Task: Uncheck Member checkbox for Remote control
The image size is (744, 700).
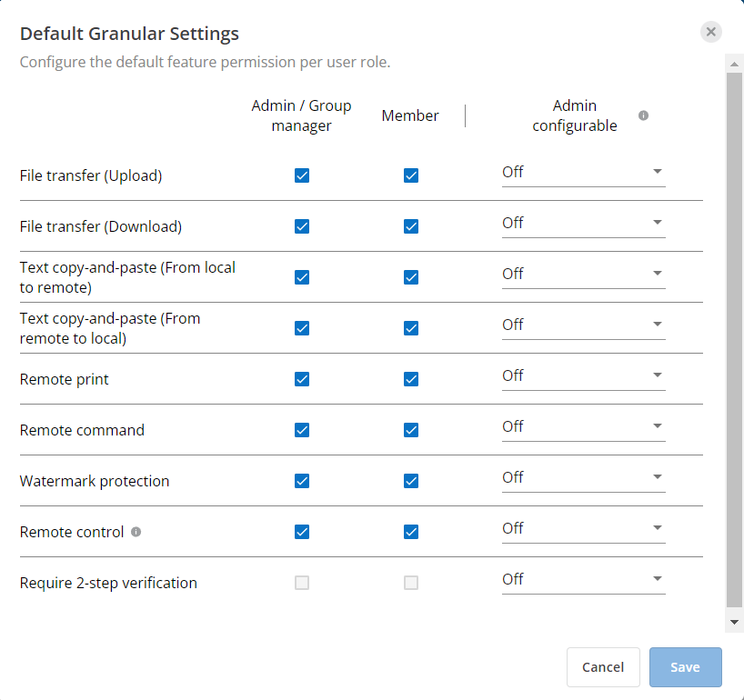Action: [x=410, y=532]
